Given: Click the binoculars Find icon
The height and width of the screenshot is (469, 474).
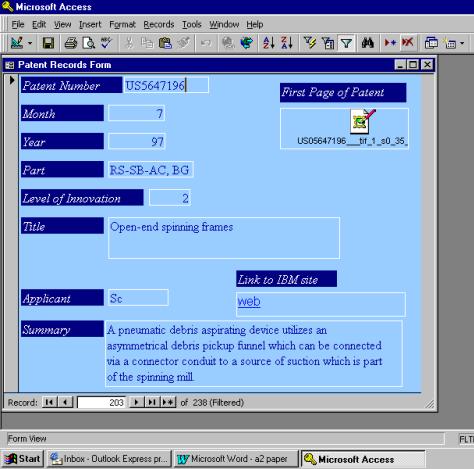Looking at the screenshot, I should coord(368,43).
